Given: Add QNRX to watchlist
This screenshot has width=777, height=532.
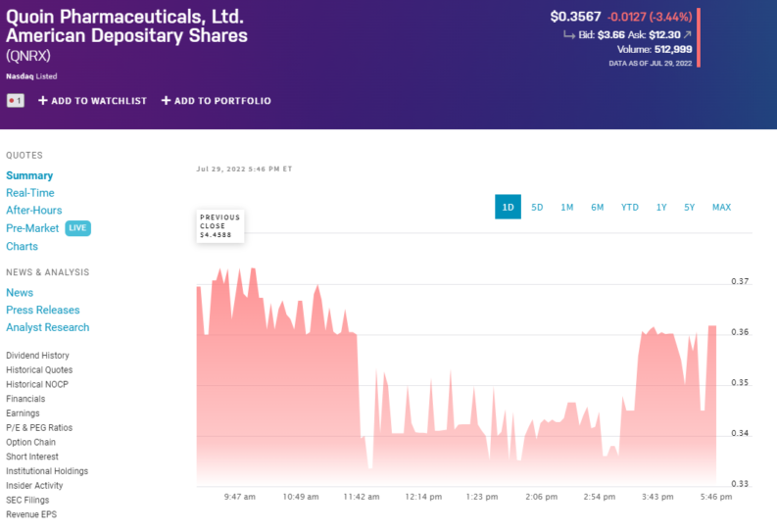Looking at the screenshot, I should [93, 101].
